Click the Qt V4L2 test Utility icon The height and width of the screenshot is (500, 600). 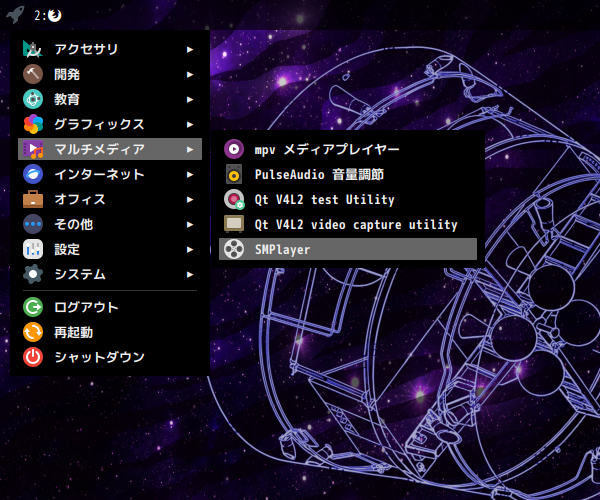click(x=234, y=199)
